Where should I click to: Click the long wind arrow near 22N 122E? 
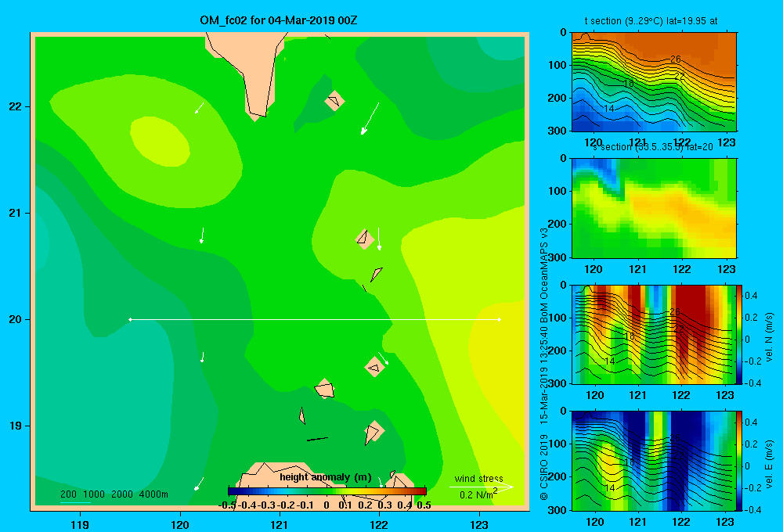370,119
